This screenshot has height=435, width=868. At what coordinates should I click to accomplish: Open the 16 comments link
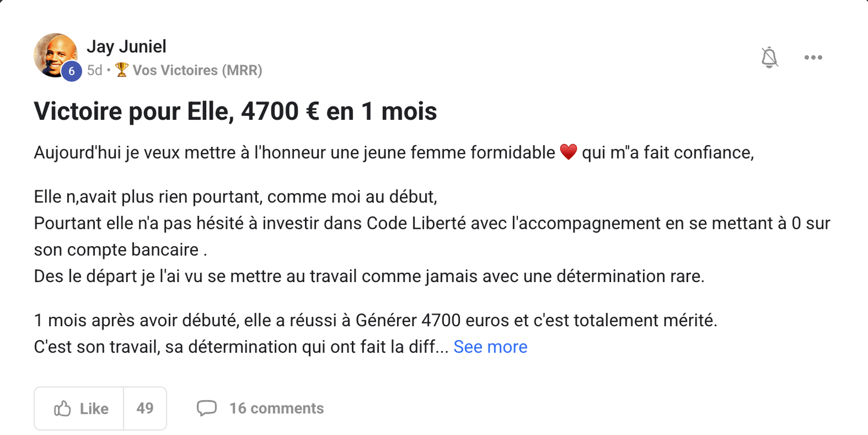point(276,408)
